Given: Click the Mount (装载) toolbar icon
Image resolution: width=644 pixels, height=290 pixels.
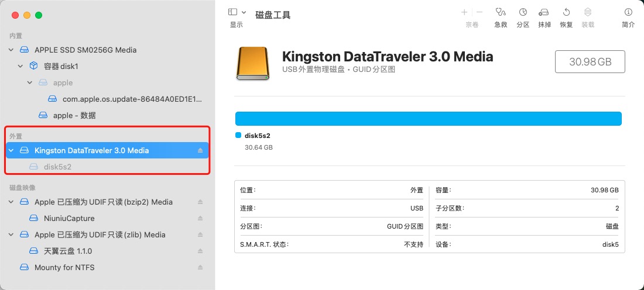Looking at the screenshot, I should coord(588,12).
